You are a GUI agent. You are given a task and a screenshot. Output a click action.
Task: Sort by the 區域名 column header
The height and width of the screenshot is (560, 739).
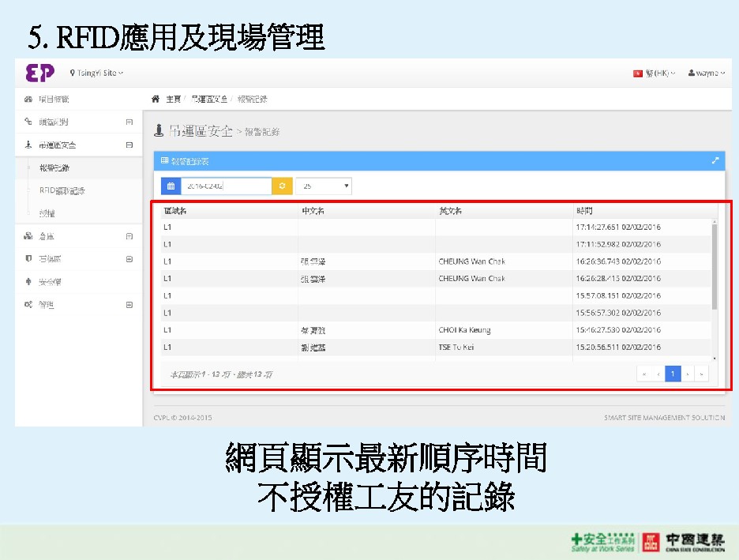point(174,211)
